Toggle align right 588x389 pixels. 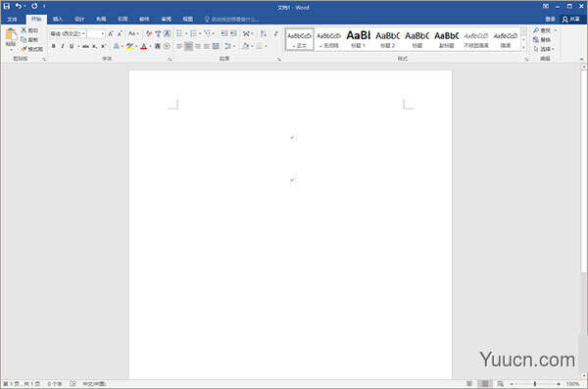click(197, 46)
